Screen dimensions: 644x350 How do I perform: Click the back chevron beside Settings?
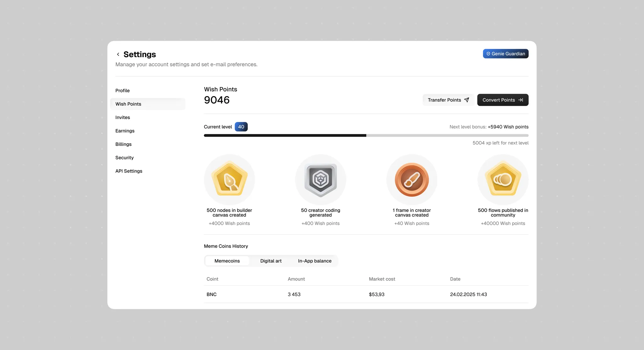point(118,54)
